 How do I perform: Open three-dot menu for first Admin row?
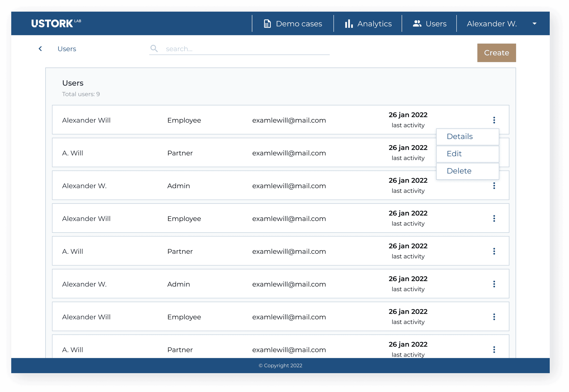(x=494, y=186)
